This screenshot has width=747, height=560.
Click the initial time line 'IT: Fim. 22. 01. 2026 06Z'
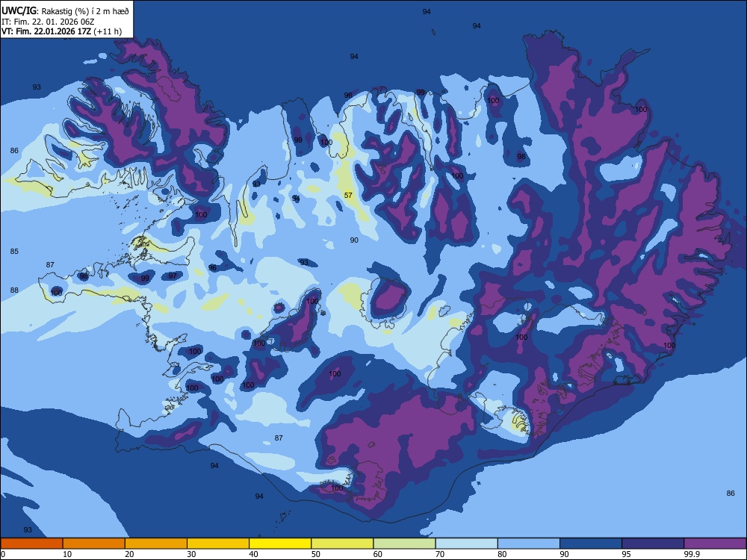tap(48, 22)
